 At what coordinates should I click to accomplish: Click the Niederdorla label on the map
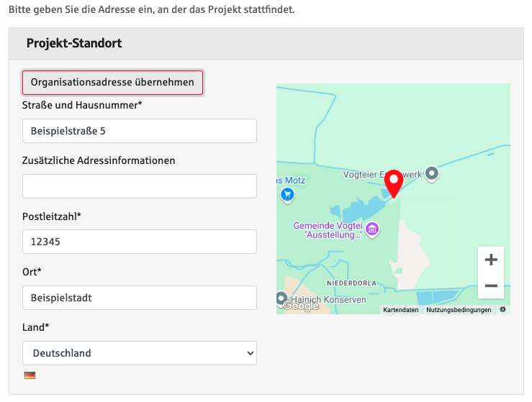tap(351, 283)
